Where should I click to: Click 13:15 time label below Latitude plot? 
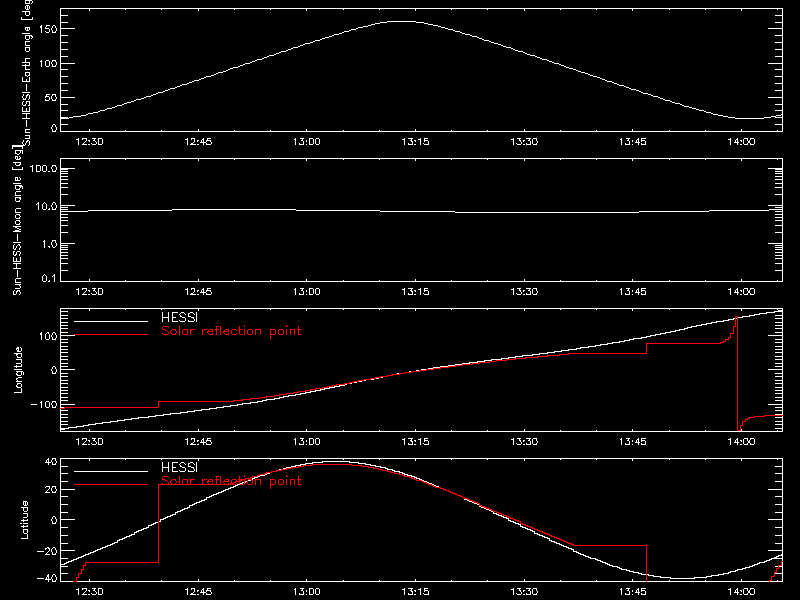pyautogui.click(x=415, y=592)
